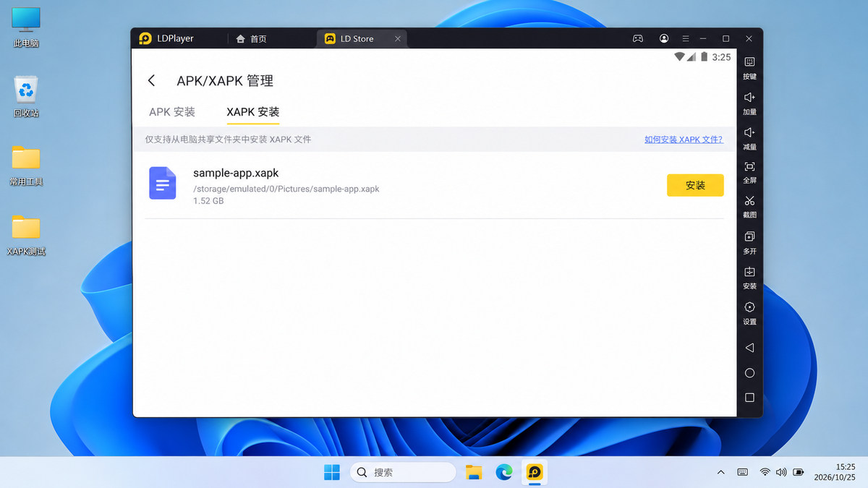Open the 多开 multi-instance tool

click(749, 243)
